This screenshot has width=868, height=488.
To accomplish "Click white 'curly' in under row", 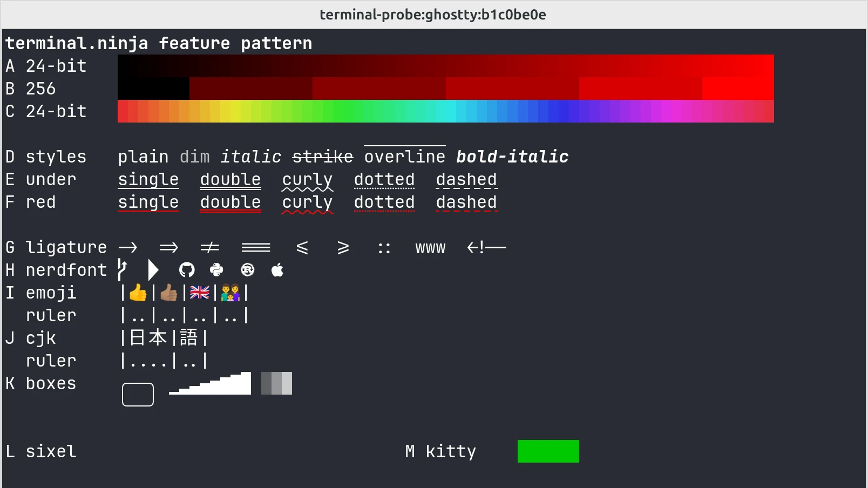I will pyautogui.click(x=308, y=181).
